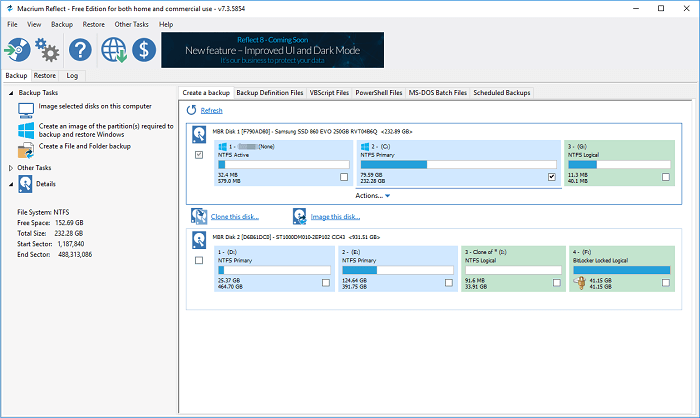Screen dimensions: 700x418
Task: Switch to MS-DOS Batch Files tab
Action: coord(438,92)
